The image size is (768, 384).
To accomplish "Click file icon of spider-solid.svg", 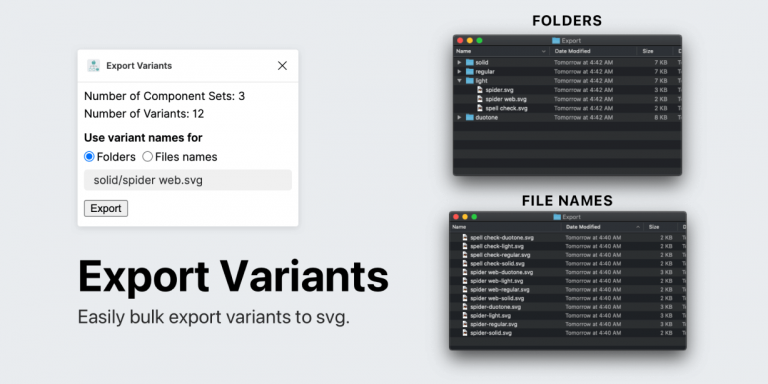I will click(x=465, y=333).
